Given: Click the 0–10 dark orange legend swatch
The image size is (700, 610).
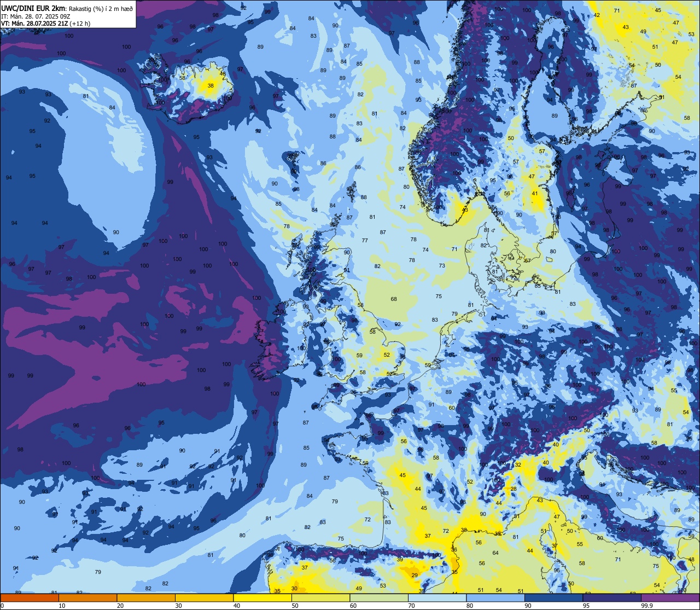Looking at the screenshot, I should click(x=30, y=597).
